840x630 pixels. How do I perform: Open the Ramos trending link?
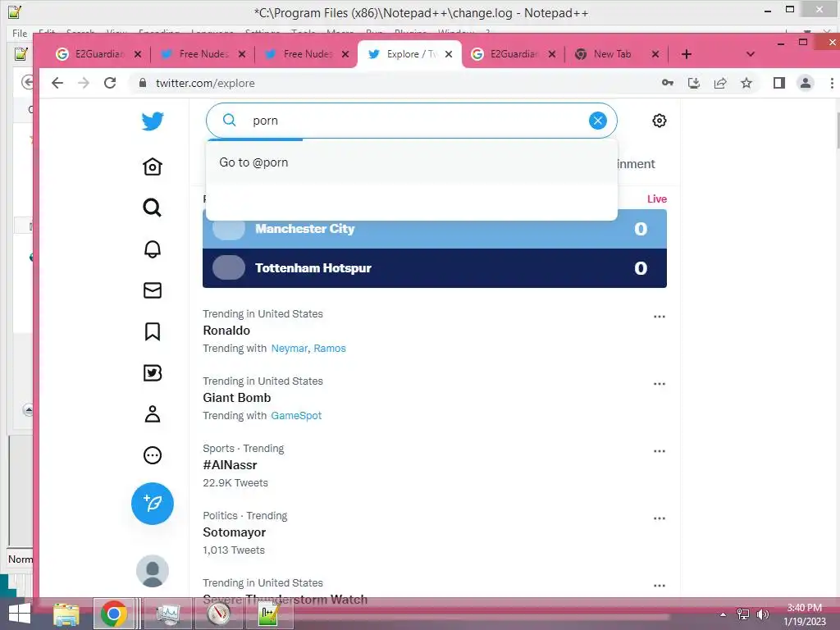pyautogui.click(x=330, y=348)
